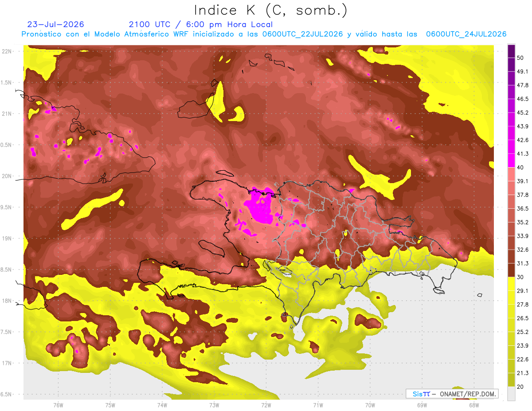The width and height of the screenshot is (532, 411).
Task: Click the "22N" latitude label
Action: click(7, 51)
